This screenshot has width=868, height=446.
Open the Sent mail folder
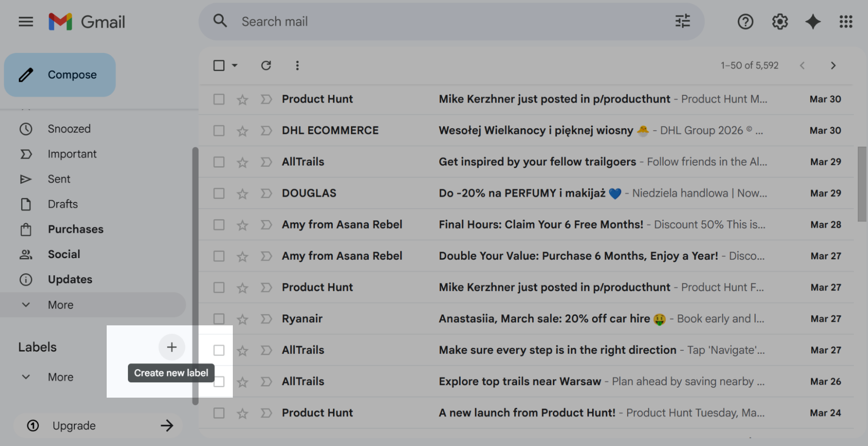[59, 179]
